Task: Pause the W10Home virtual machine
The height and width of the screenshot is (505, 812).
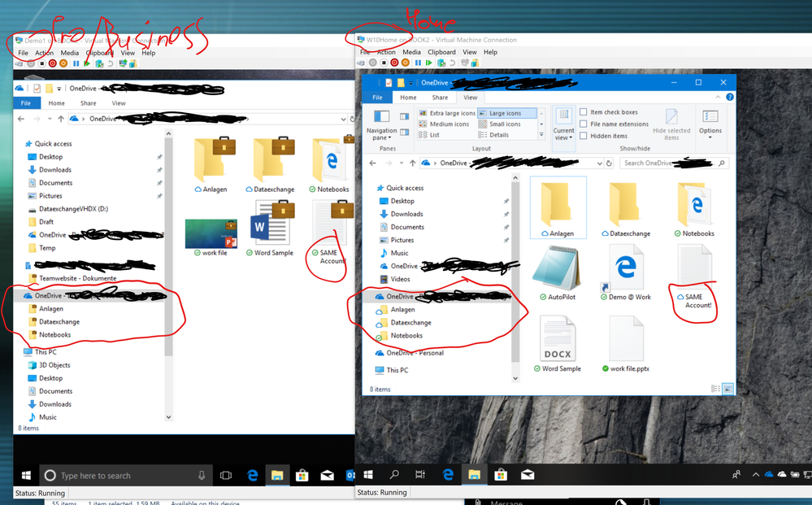Action: 418,63
